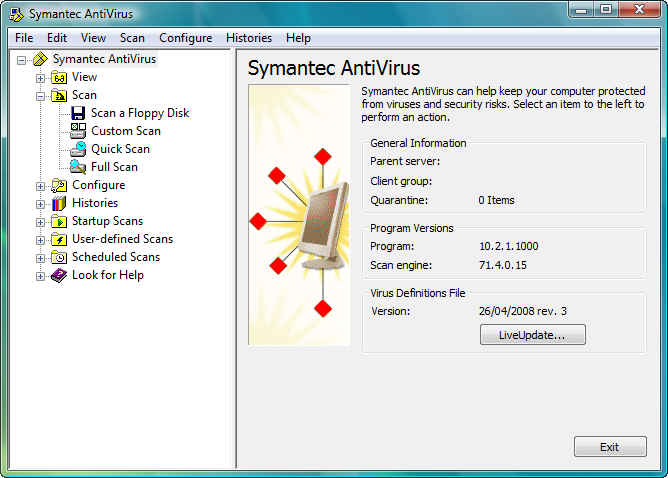Select the Quick Scan item
This screenshot has height=478, width=668.
click(120, 149)
